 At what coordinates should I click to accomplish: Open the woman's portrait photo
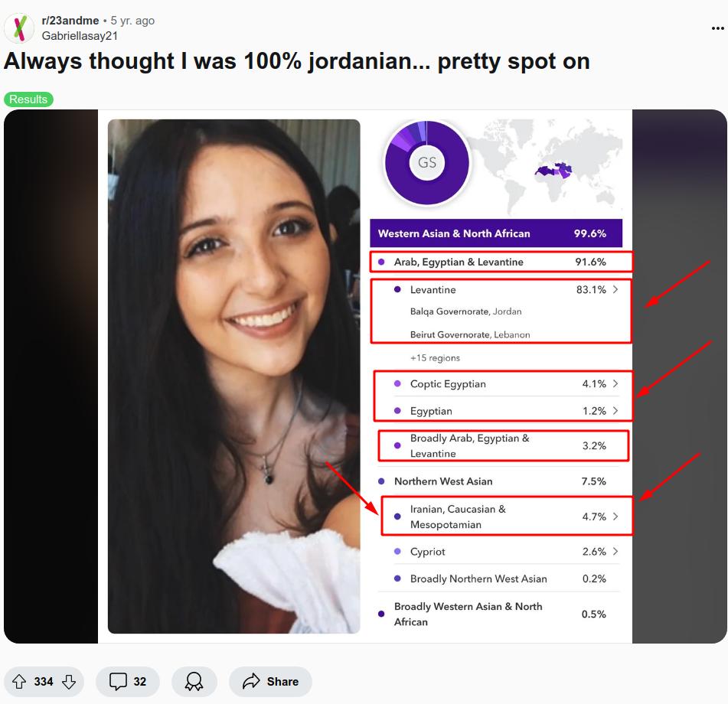click(x=234, y=376)
